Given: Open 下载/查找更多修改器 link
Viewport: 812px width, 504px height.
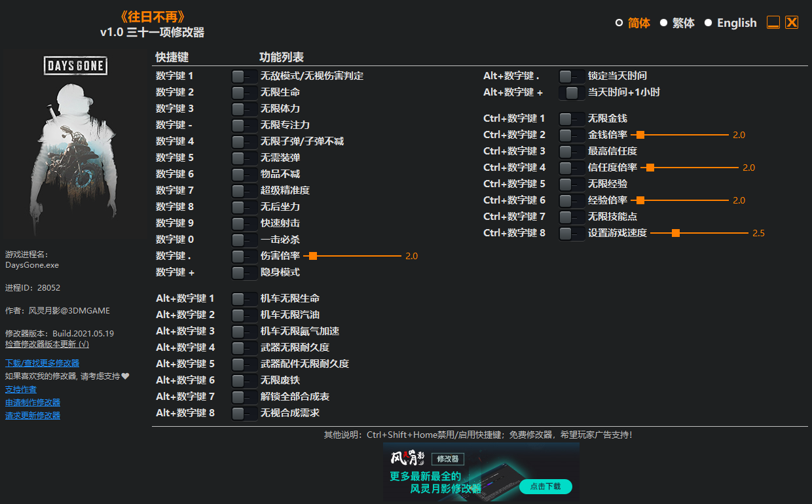Looking at the screenshot, I should [x=42, y=363].
